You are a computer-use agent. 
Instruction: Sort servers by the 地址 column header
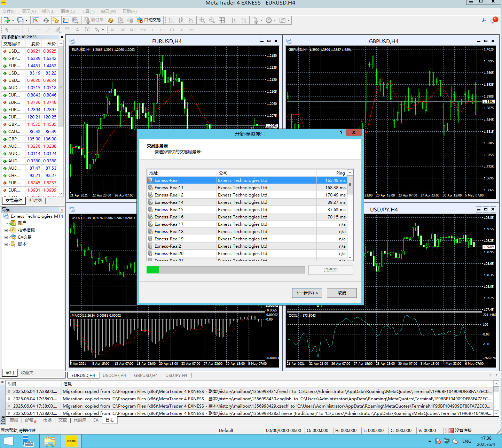(182, 173)
